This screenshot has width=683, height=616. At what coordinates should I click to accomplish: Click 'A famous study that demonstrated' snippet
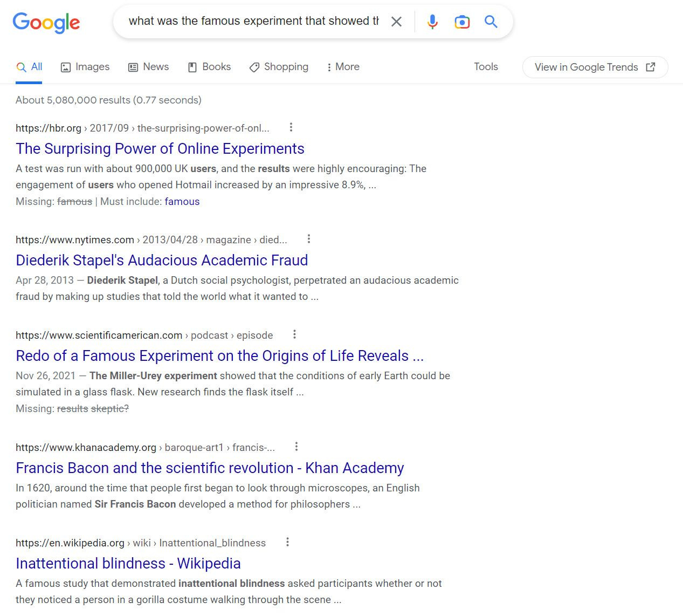[x=229, y=592]
